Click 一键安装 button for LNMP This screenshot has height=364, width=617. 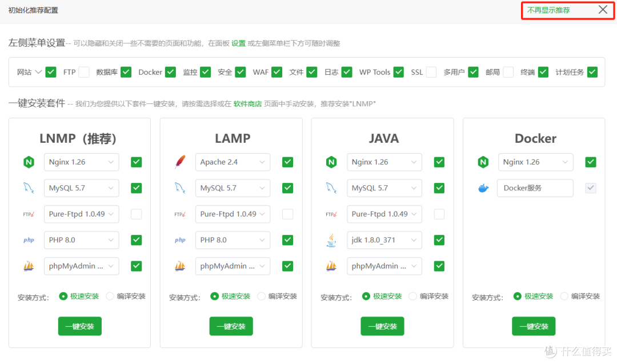coord(80,326)
